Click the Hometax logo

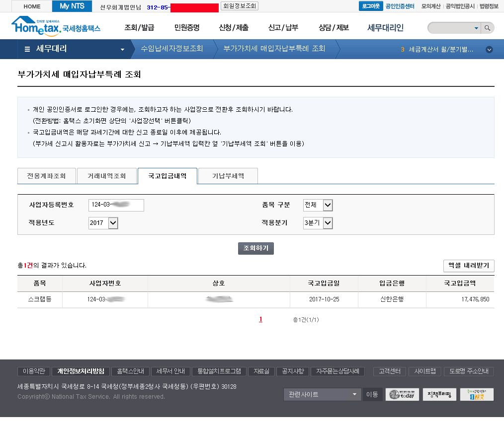tap(55, 27)
